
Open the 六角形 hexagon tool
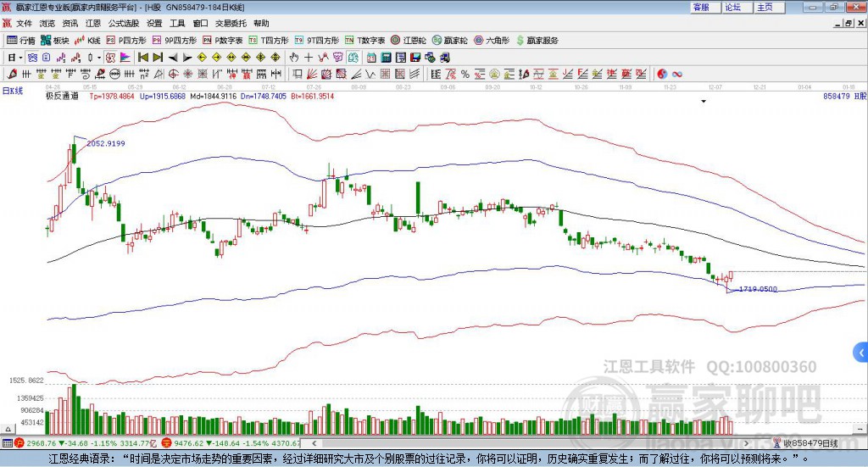coord(492,41)
